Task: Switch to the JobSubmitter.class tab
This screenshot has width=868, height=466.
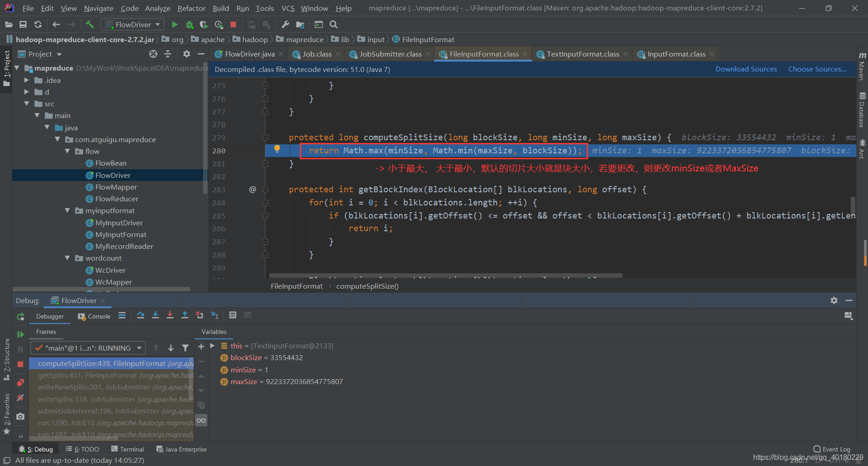Action: coord(390,54)
